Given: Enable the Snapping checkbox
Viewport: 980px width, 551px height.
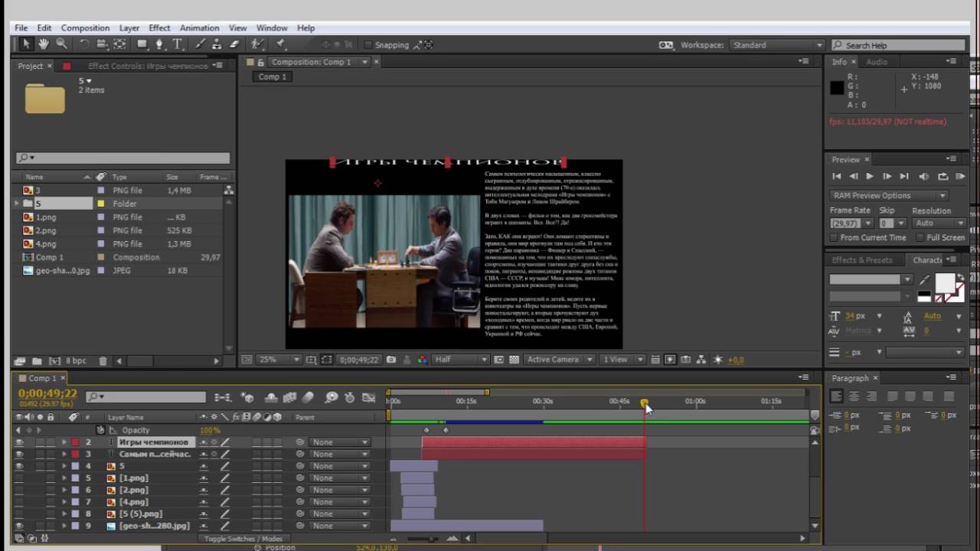Looking at the screenshot, I should (368, 45).
